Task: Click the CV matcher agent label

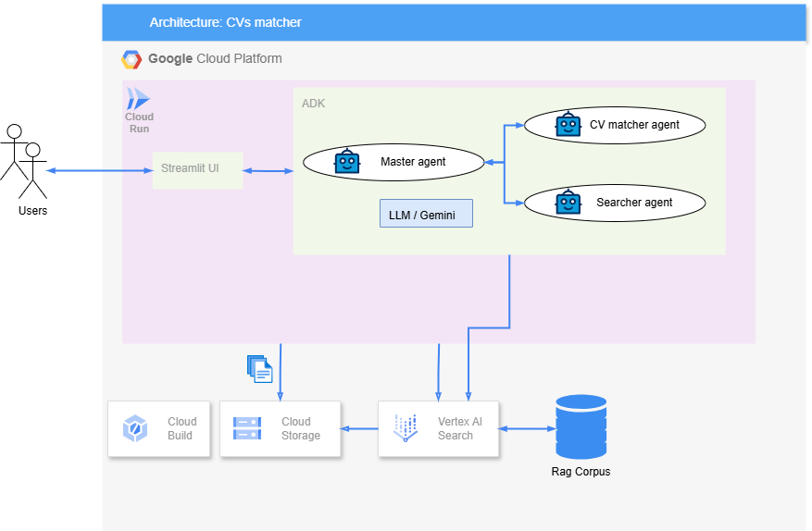Action: (634, 125)
